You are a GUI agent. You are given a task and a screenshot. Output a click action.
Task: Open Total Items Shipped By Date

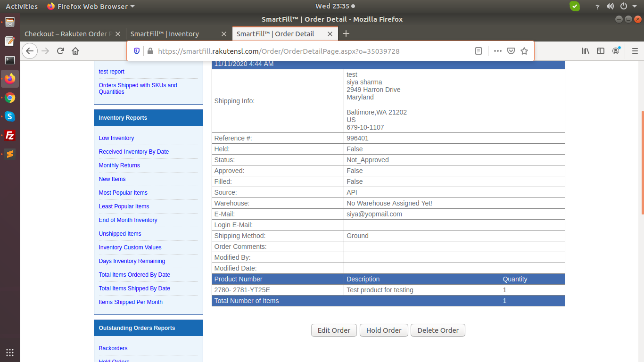pyautogui.click(x=134, y=288)
